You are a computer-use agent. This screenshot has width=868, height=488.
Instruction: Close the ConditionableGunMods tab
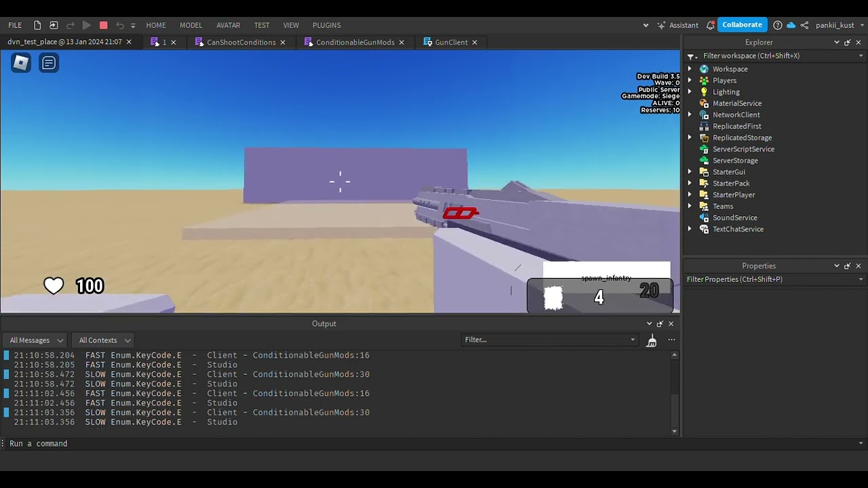401,42
